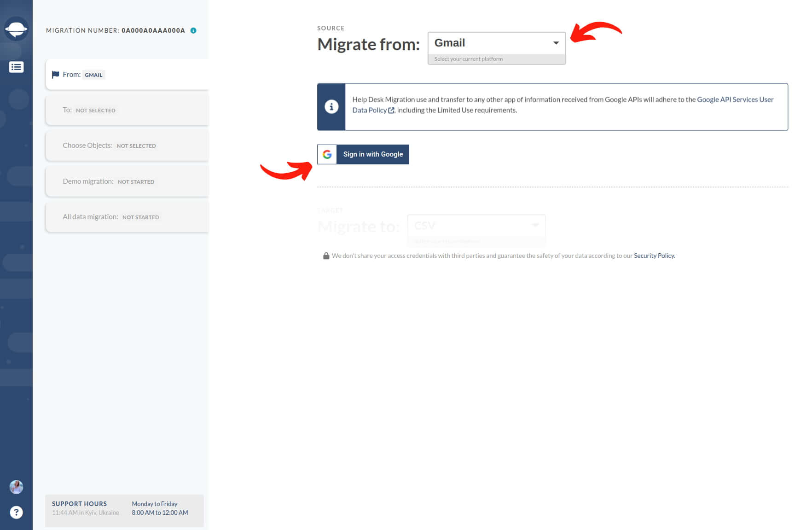
Task: Click the Gmail dropdown arrow
Action: point(556,43)
